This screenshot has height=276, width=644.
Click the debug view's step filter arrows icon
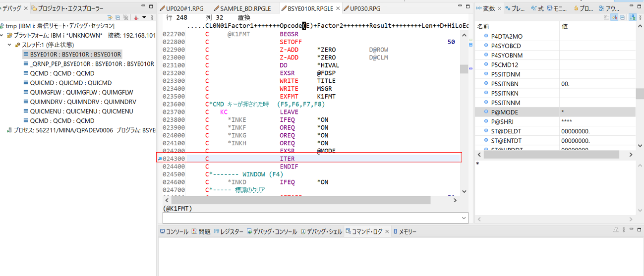[110, 17]
